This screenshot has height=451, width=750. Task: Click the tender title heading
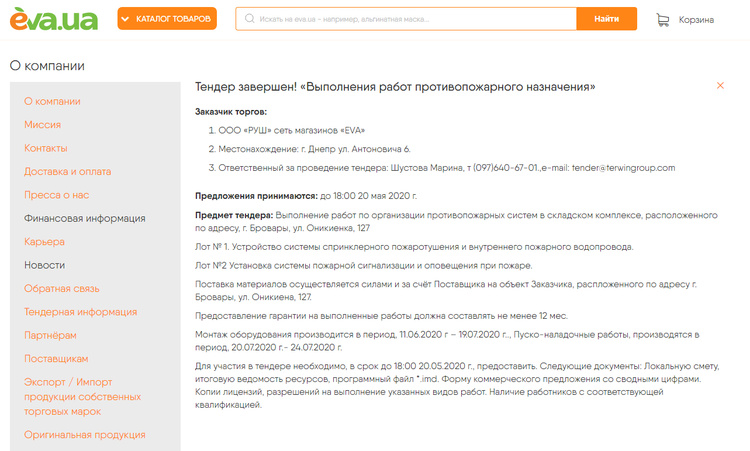395,87
